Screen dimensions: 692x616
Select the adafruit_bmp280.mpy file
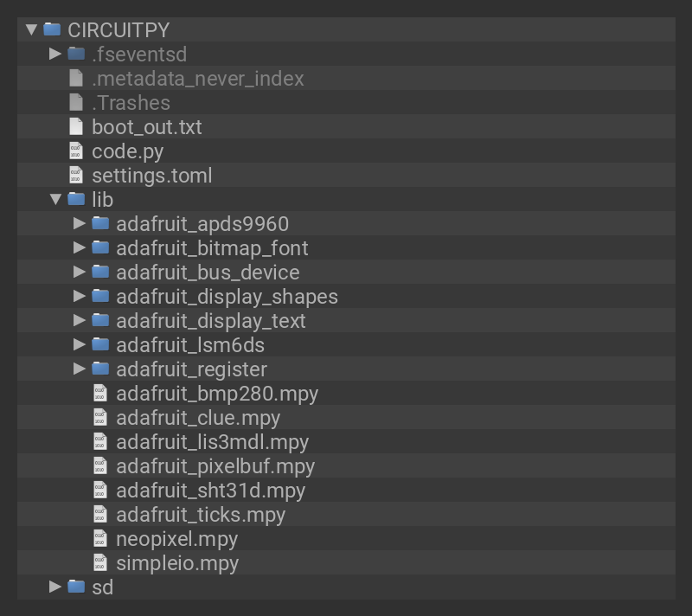[217, 394]
